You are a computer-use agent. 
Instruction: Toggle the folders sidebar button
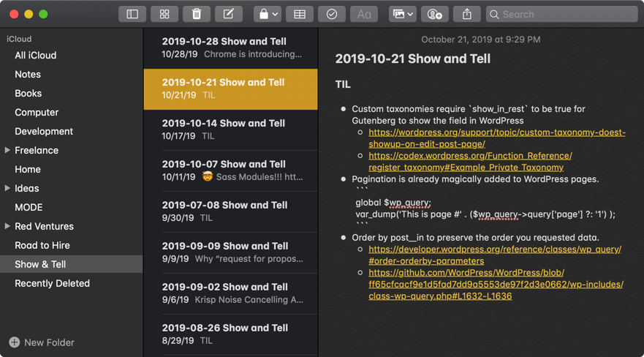click(x=132, y=15)
